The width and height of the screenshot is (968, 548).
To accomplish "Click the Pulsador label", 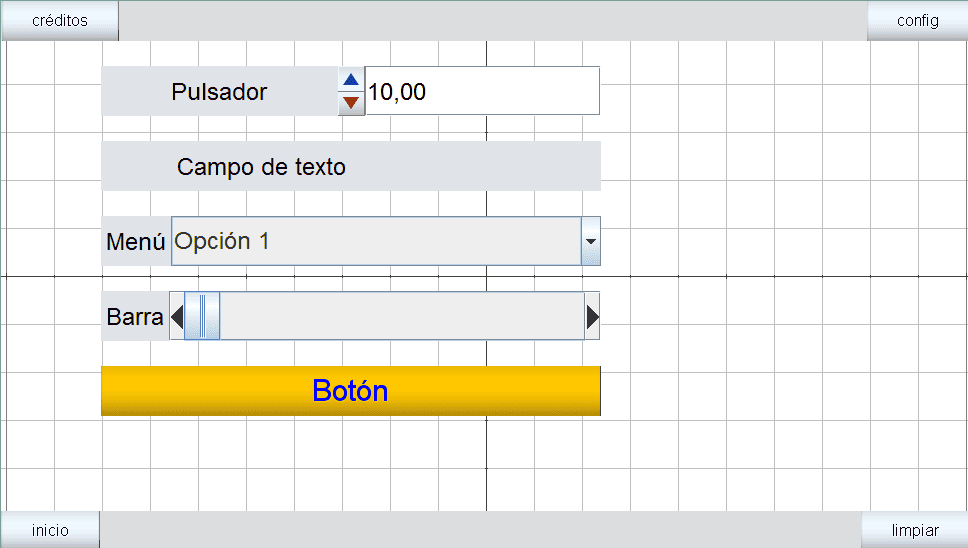I will click(x=219, y=92).
